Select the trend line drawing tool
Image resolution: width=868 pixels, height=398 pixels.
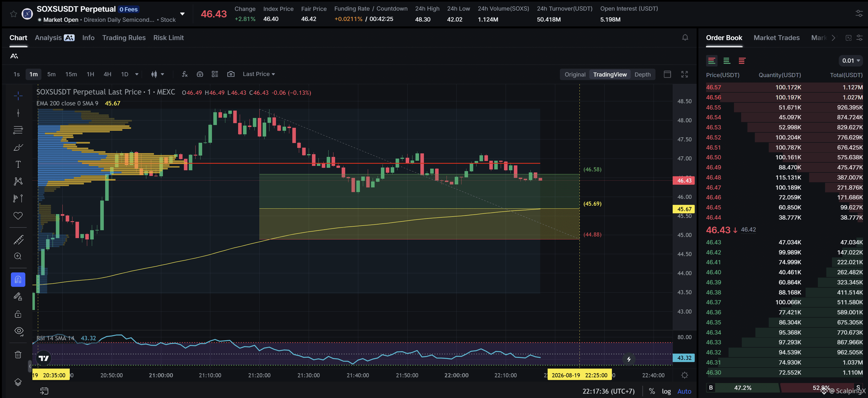[18, 113]
